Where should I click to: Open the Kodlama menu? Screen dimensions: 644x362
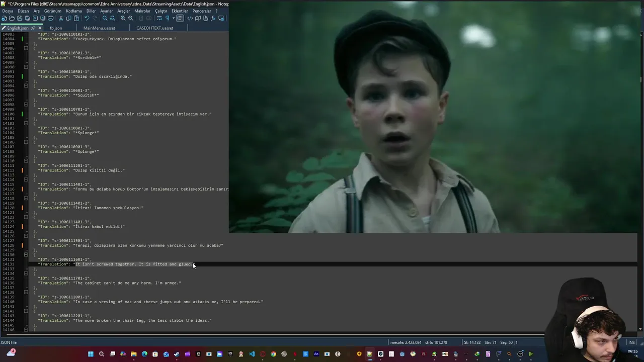coord(74,11)
